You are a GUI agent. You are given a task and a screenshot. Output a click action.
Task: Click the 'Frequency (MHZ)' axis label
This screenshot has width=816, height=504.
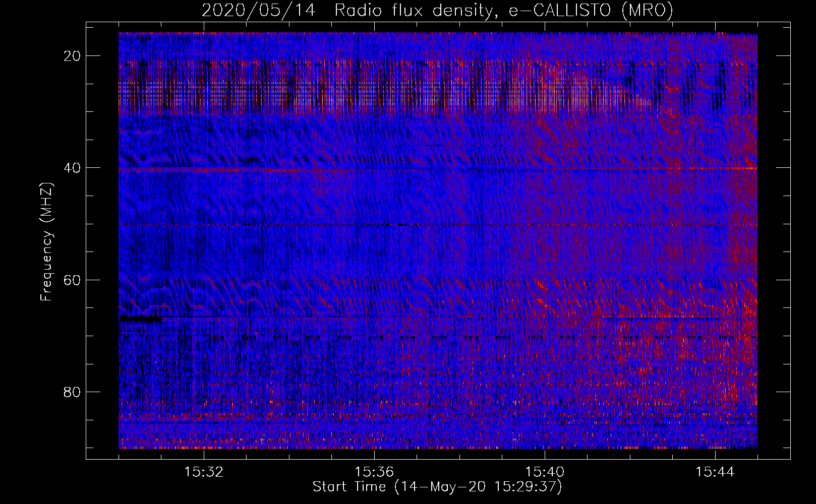[x=46, y=242]
